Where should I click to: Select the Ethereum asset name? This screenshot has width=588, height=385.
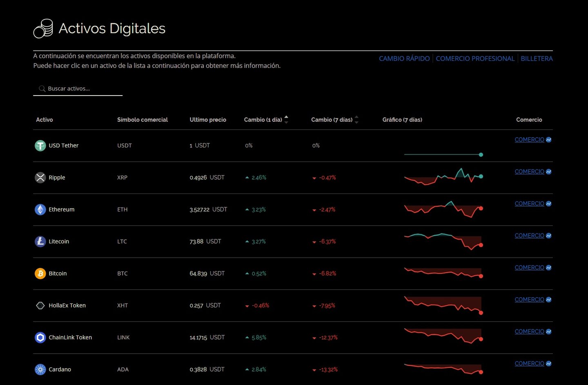[62, 209]
